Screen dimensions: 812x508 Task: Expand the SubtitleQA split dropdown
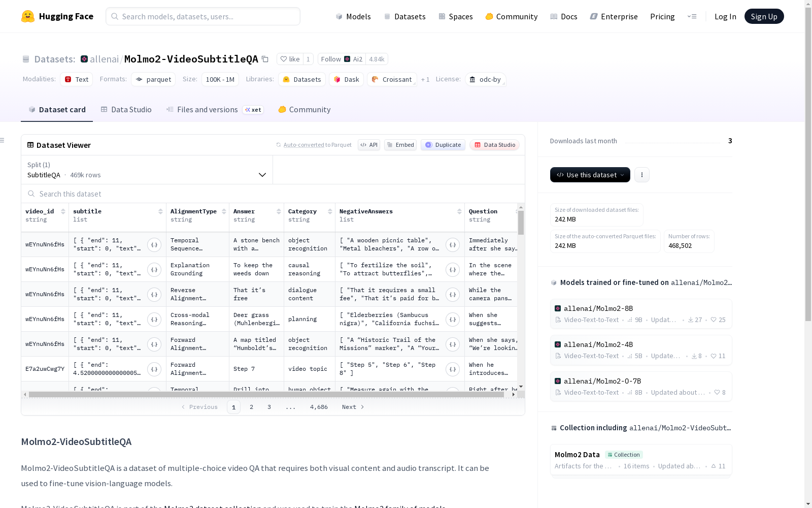click(147, 170)
